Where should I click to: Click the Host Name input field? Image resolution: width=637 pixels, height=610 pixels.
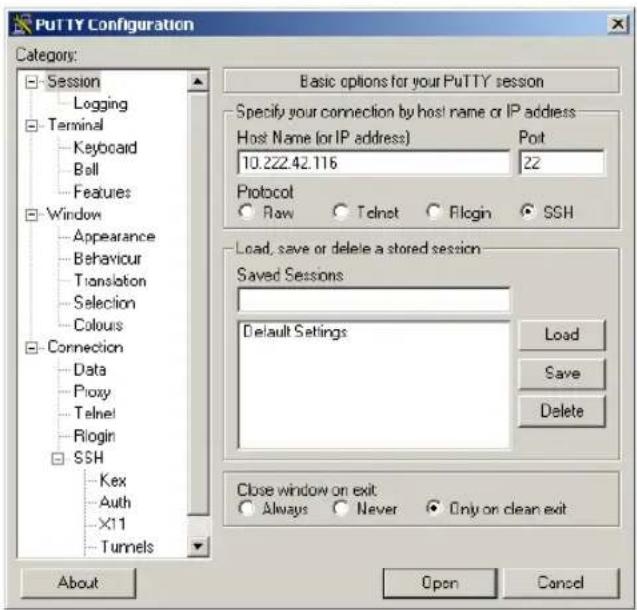click(x=373, y=163)
